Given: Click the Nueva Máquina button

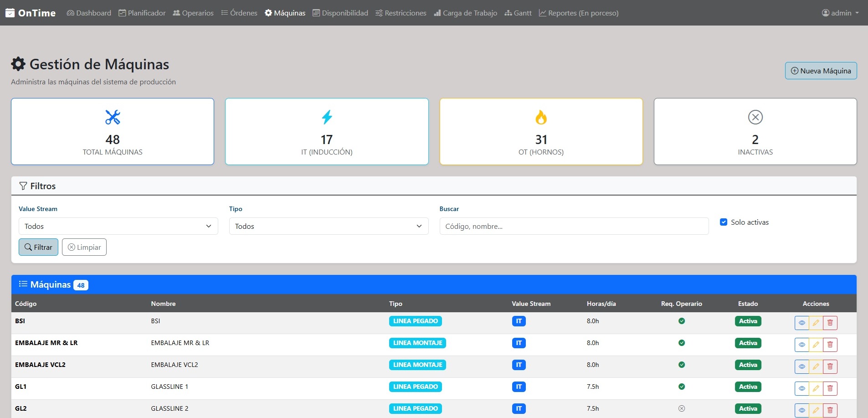Looking at the screenshot, I should pos(820,71).
